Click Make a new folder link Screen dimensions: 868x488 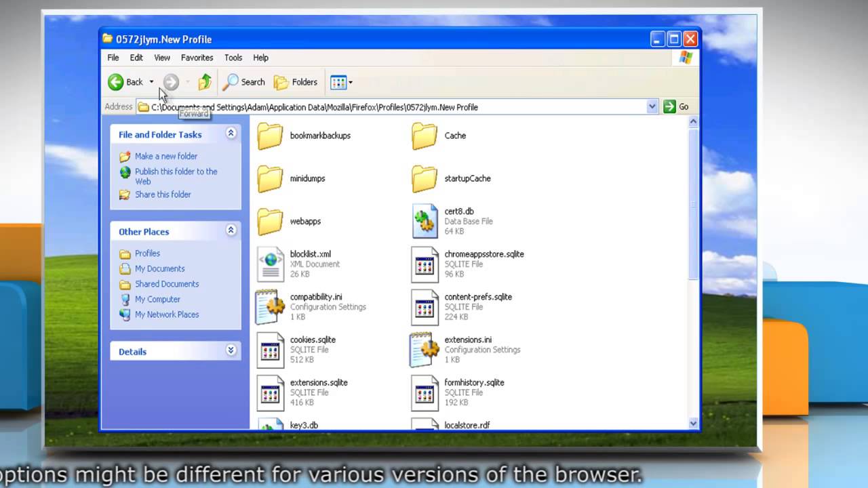click(x=166, y=156)
